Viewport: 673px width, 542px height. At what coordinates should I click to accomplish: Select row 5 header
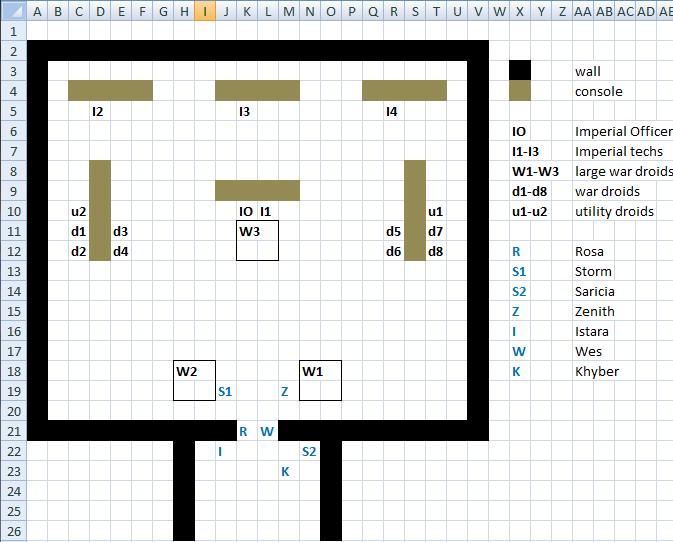[x=13, y=112]
